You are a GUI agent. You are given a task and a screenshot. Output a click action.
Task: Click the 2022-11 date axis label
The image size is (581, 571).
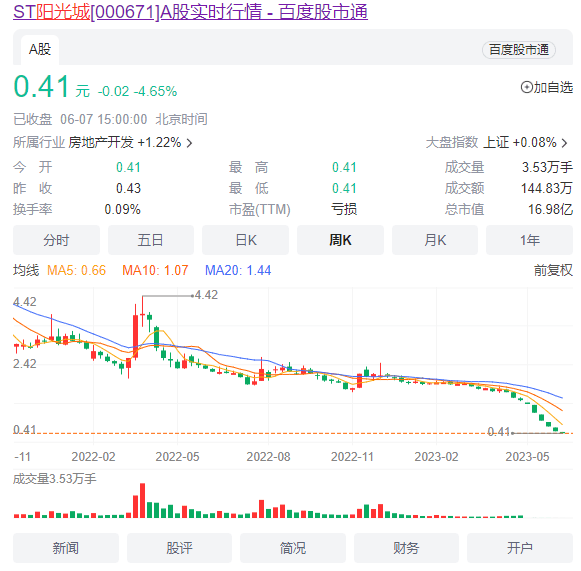[x=352, y=457]
